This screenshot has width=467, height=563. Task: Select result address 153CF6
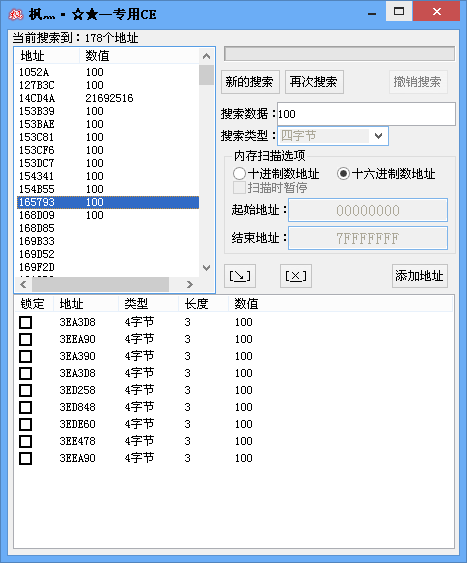[x=37, y=150]
